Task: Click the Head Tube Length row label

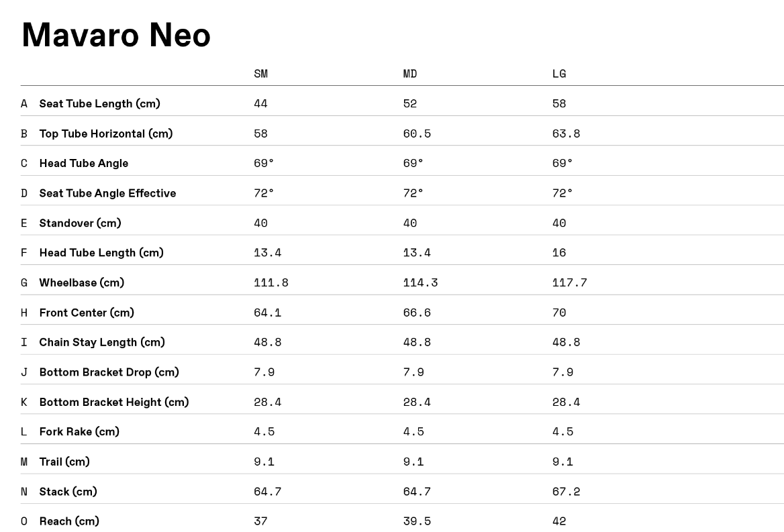Action: [x=101, y=253]
